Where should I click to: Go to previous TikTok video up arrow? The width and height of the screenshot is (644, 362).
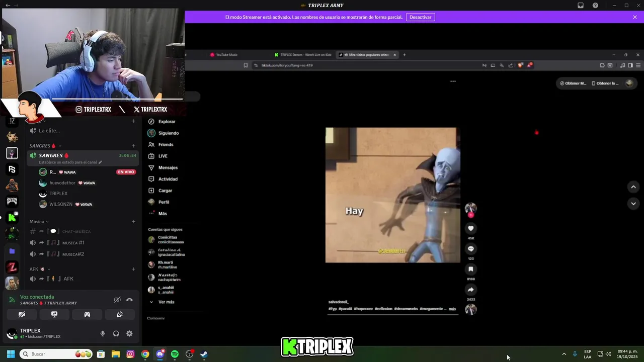[x=633, y=187]
